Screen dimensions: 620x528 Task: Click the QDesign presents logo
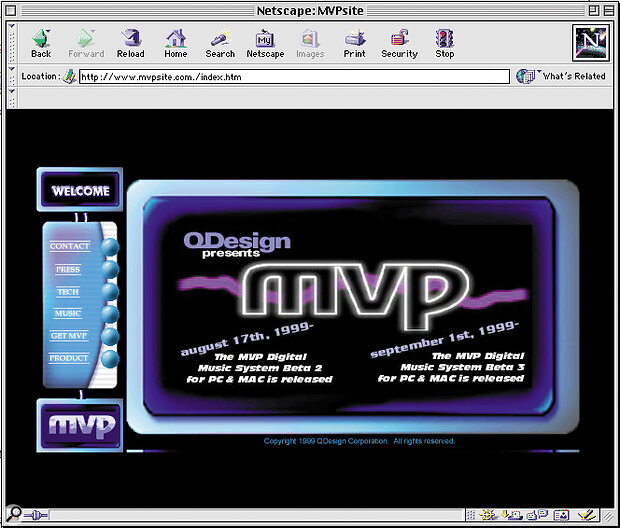(237, 244)
